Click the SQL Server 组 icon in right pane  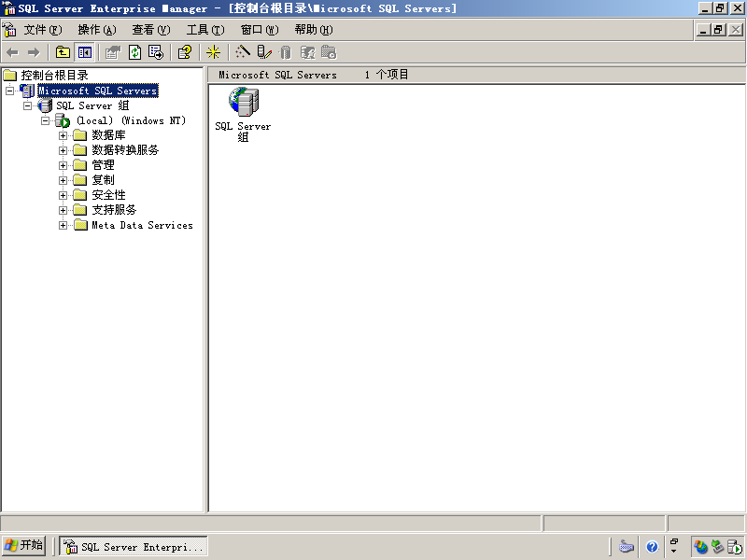pos(244,102)
